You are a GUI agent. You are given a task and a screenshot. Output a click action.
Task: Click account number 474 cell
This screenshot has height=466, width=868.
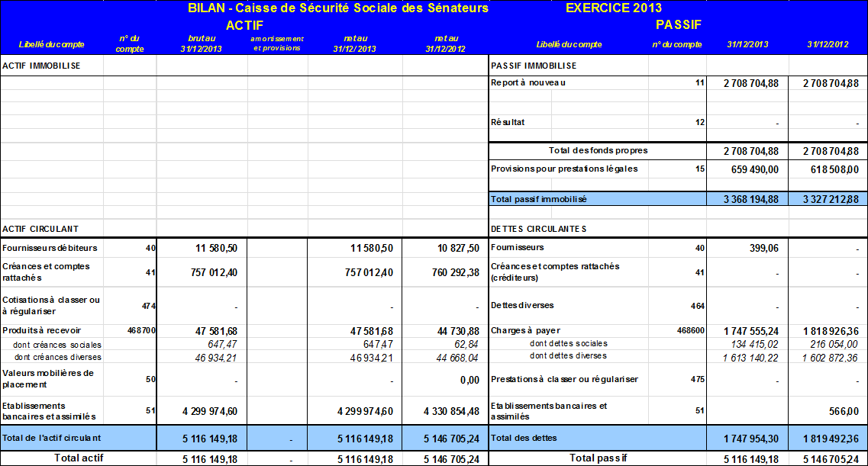[x=148, y=306]
